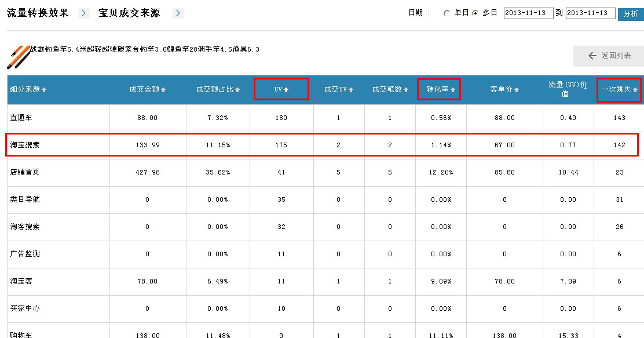This screenshot has height=338, width=644.
Task: Sort the table by UV column arrow
Action: (x=286, y=90)
